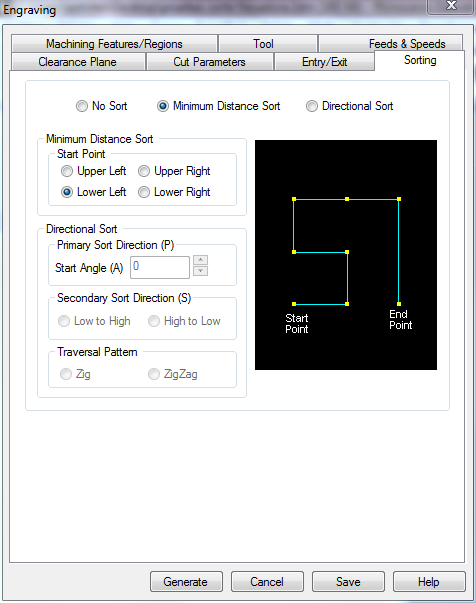Increase Start Angle with up arrow
This screenshot has height=603, width=476.
coord(200,260)
